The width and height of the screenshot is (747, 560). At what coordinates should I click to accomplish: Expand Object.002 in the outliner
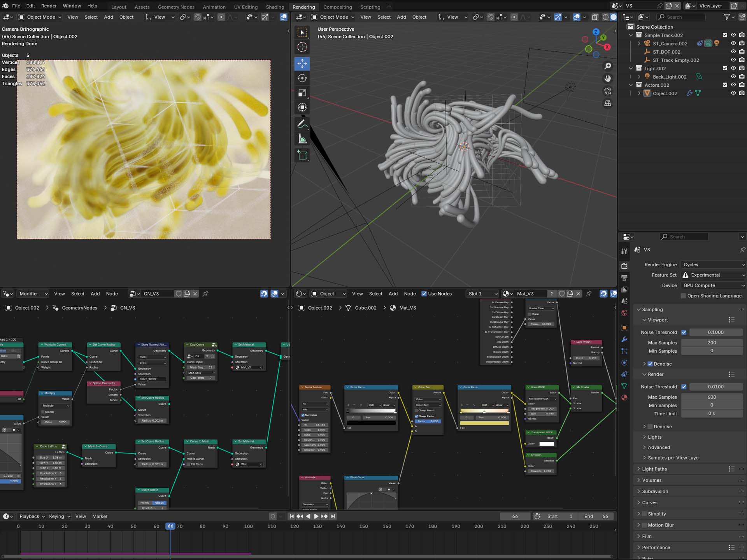639,93
